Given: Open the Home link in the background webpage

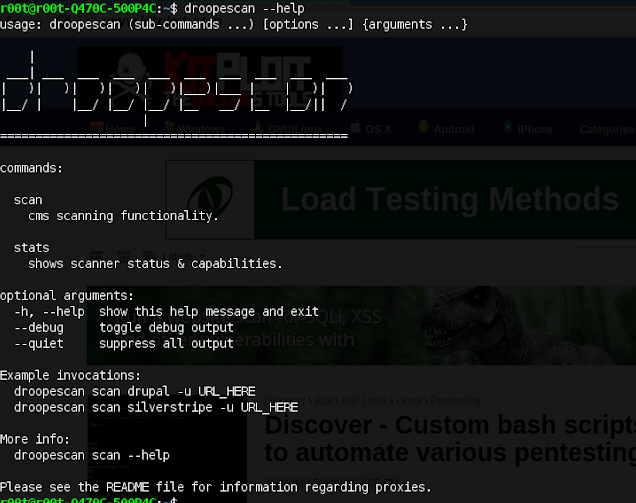Looking at the screenshot, I should coord(120,130).
